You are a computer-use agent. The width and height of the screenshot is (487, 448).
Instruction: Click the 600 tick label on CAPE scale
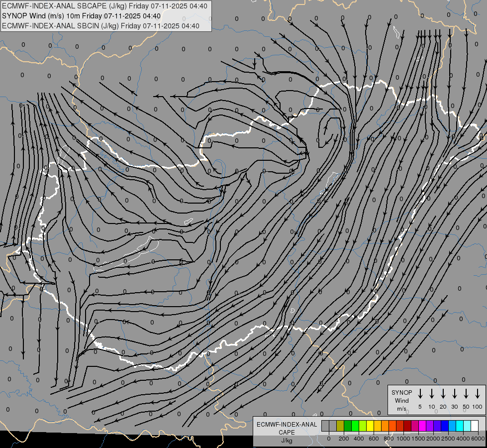(x=374, y=439)
